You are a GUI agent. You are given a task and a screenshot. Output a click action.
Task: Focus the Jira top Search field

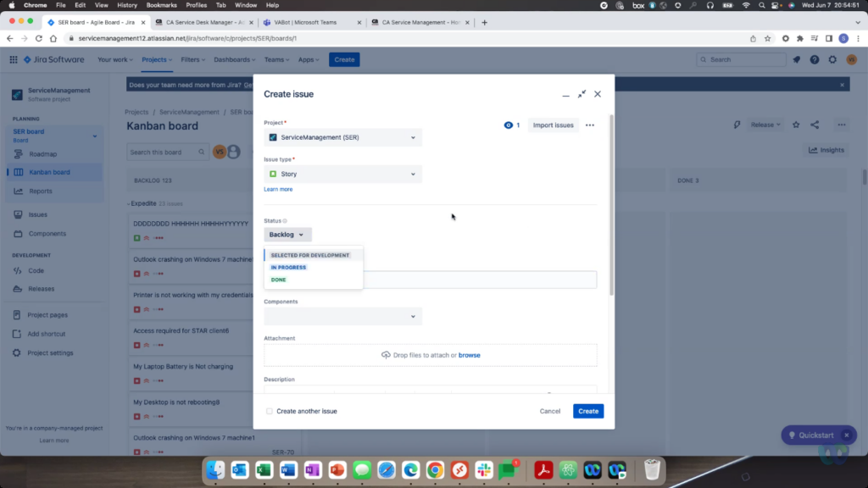pyautogui.click(x=741, y=60)
